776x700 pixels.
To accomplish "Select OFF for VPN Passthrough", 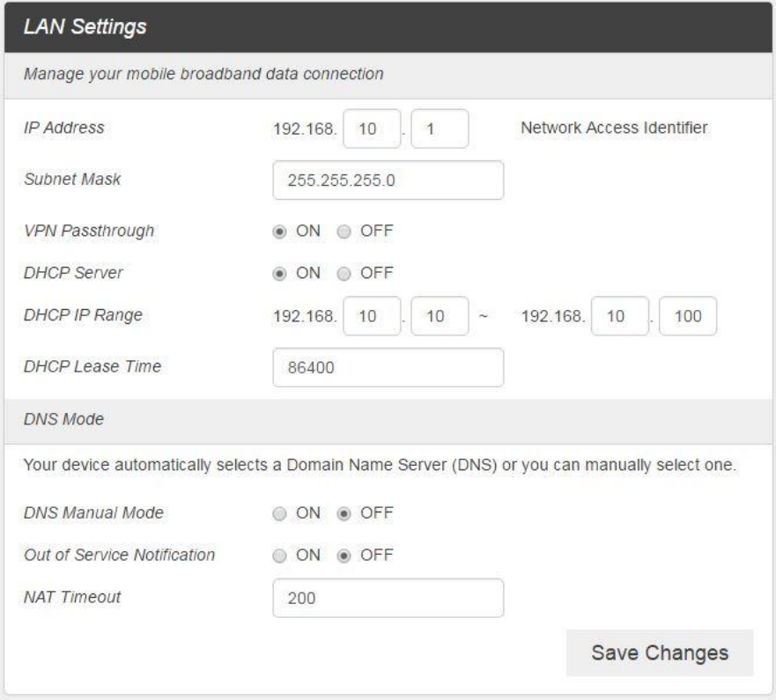I will coord(344,232).
